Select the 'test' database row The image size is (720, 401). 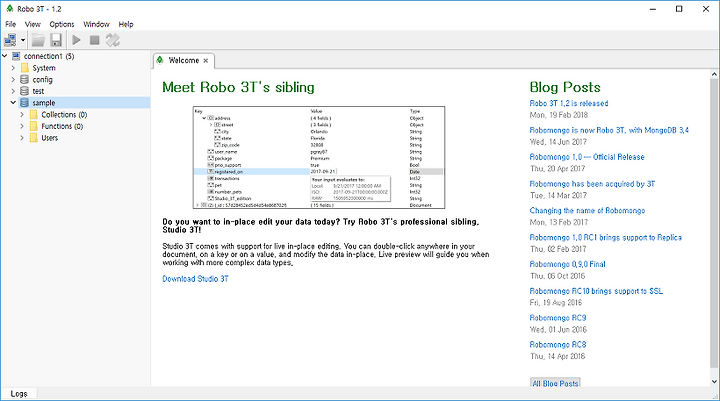[x=38, y=91]
